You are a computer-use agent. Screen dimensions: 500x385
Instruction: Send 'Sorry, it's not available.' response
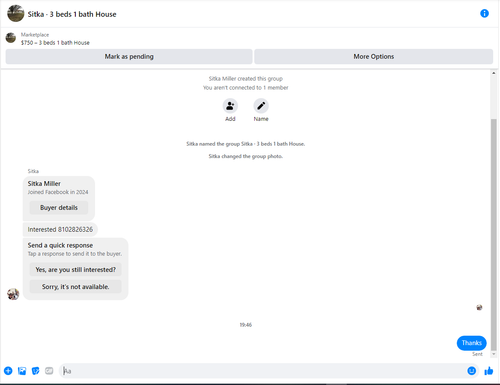pyautogui.click(x=76, y=286)
